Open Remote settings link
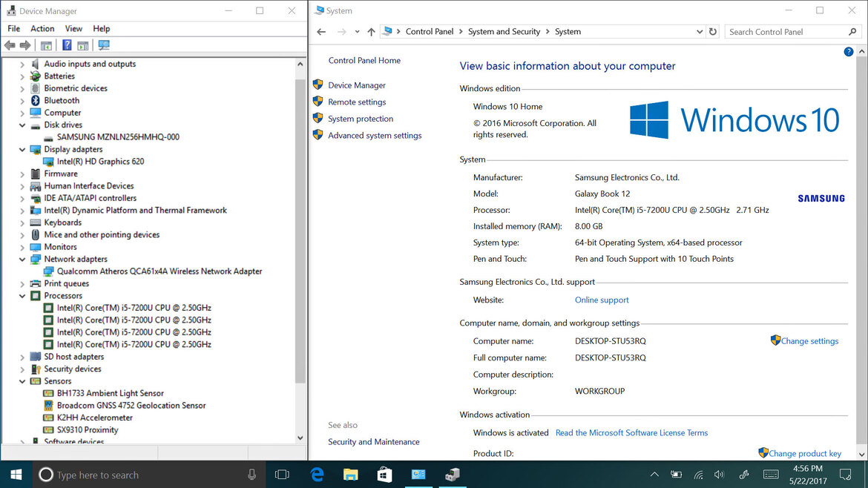Viewport: 868px width, 488px height. point(357,102)
